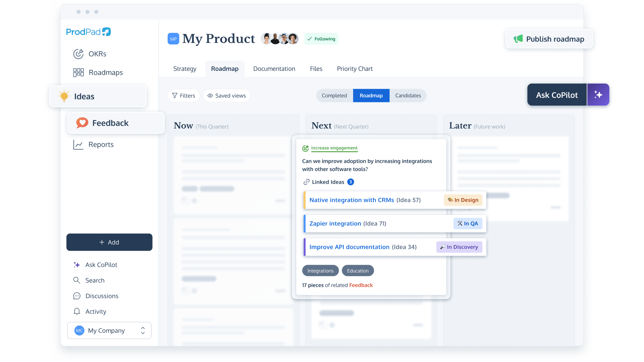Click the Publish roadmap button
The width and height of the screenshot is (644, 362).
[x=549, y=39]
